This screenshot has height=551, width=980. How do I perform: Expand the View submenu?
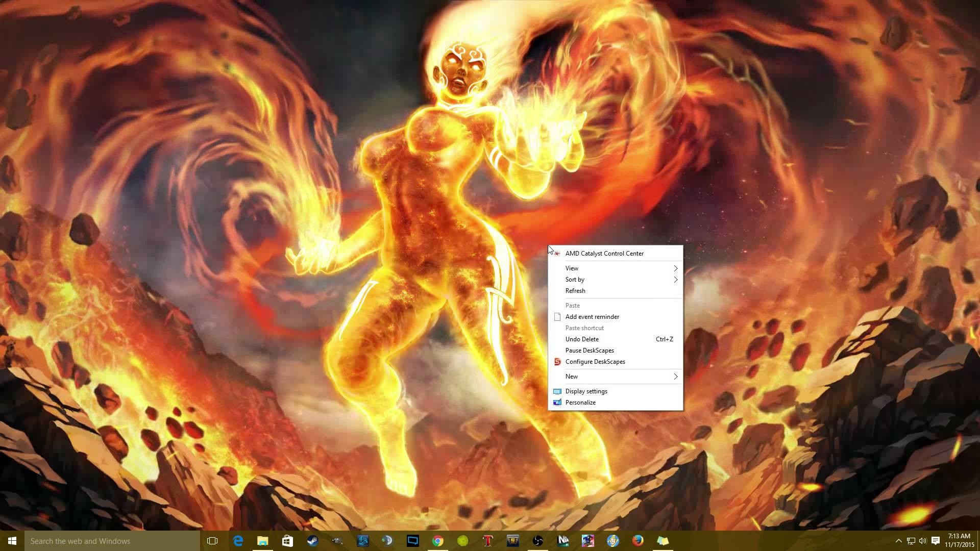[572, 268]
